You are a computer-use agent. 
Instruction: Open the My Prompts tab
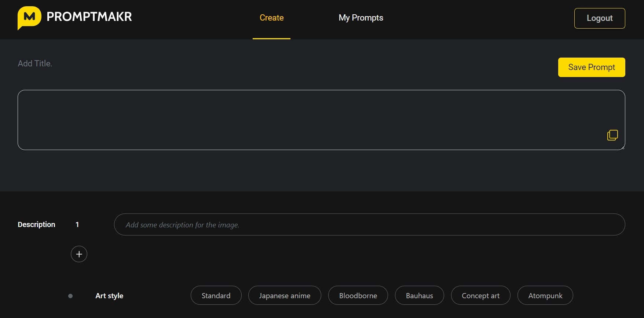coord(361,18)
